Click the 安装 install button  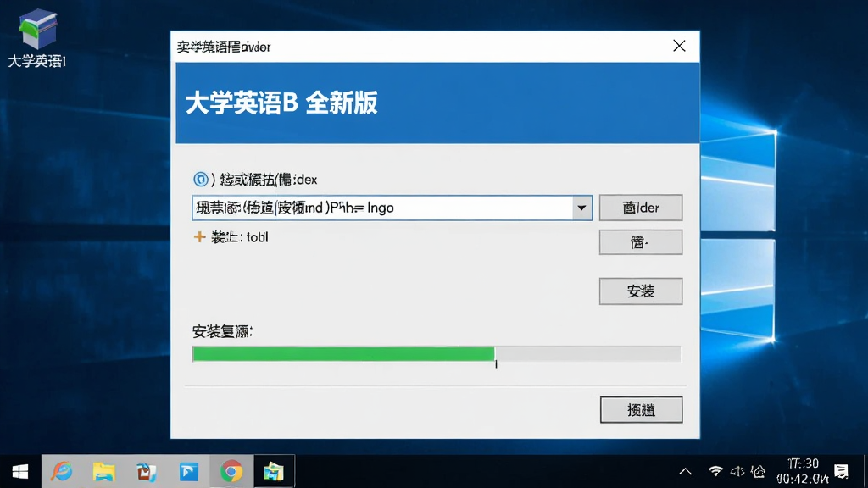click(641, 291)
